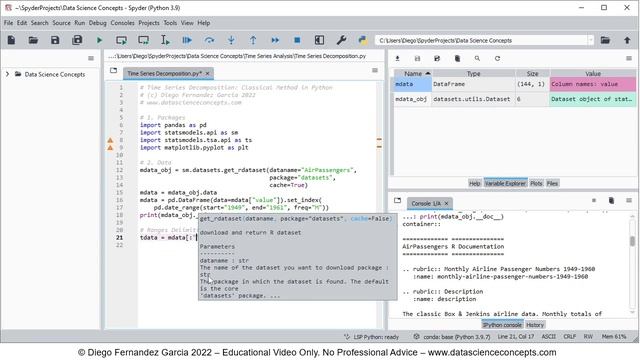This screenshot has height=360, width=640.
Task: Save the current file
Action: point(55,40)
